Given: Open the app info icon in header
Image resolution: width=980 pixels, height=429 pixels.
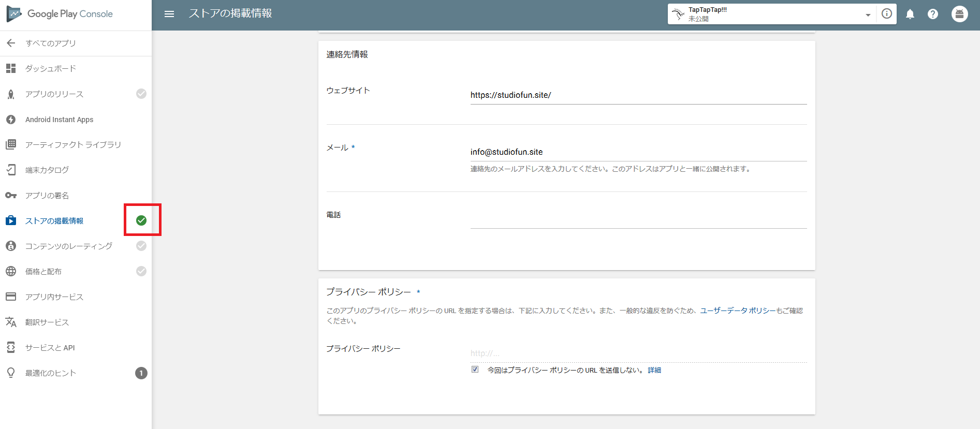Looking at the screenshot, I should (x=887, y=14).
